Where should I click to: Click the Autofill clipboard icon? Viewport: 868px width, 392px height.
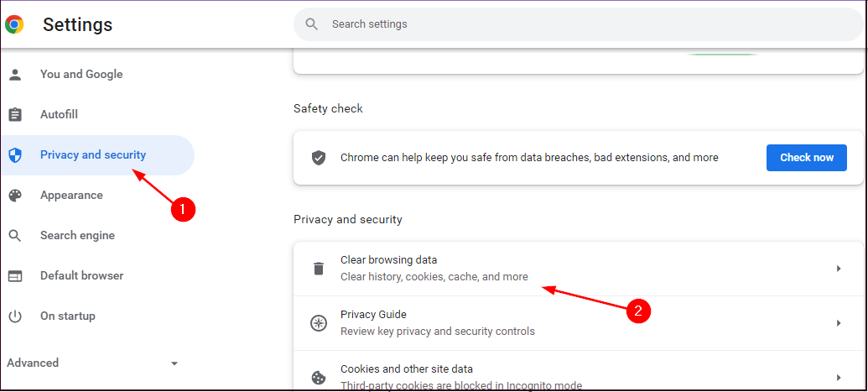point(15,115)
